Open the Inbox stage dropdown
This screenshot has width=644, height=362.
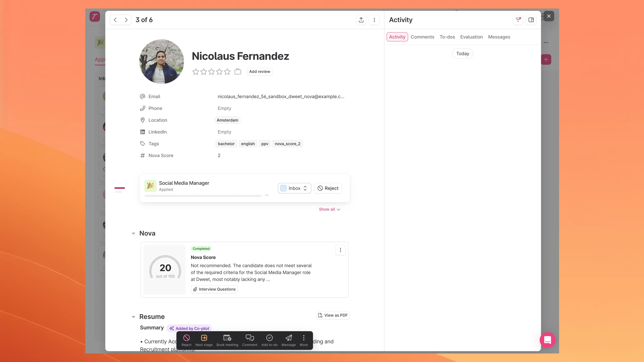coord(294,188)
